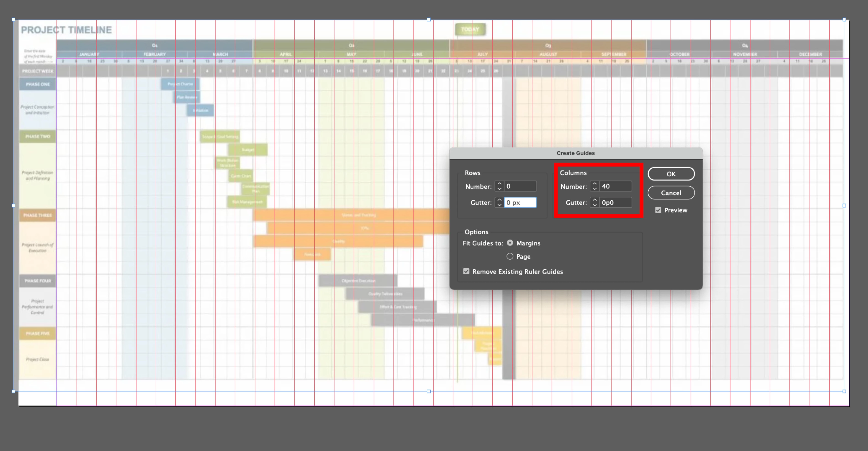Fit guides to Page radio option
The height and width of the screenshot is (451, 868).
coord(510,256)
